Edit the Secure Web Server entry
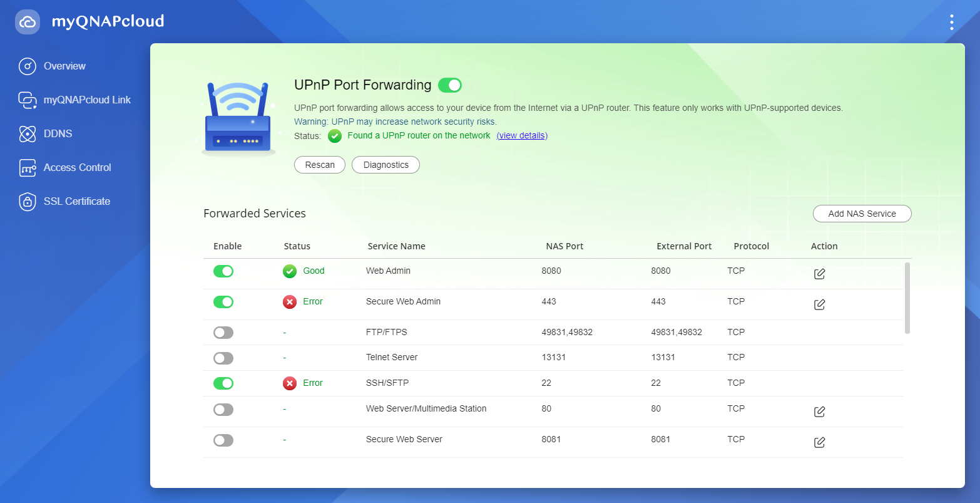Screen dimensions: 980x503 [x=819, y=442]
